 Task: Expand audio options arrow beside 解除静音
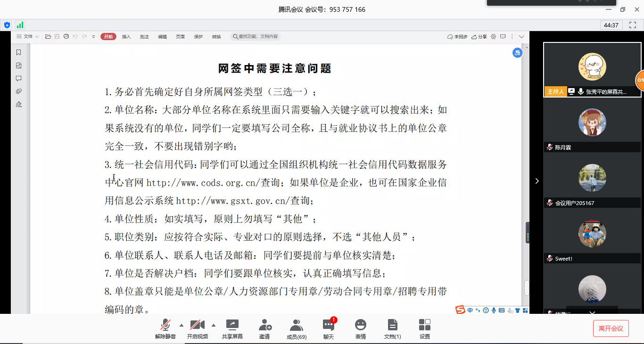tap(182, 325)
